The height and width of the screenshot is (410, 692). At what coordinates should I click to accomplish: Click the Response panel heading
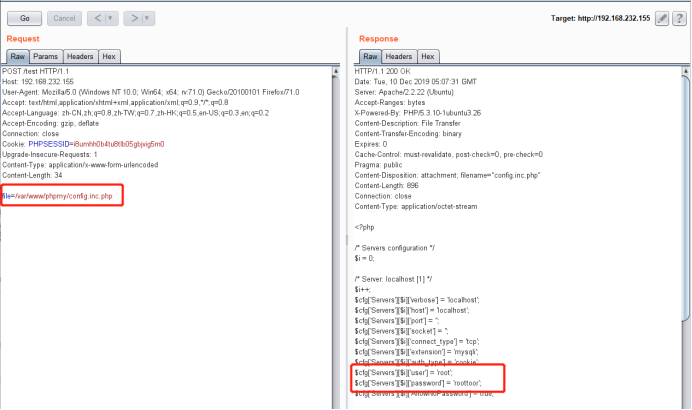pos(379,39)
